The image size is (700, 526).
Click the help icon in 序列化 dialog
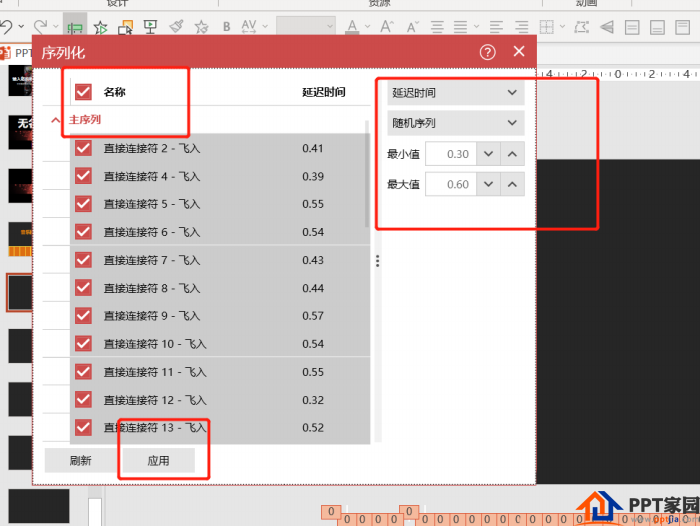pos(488,52)
